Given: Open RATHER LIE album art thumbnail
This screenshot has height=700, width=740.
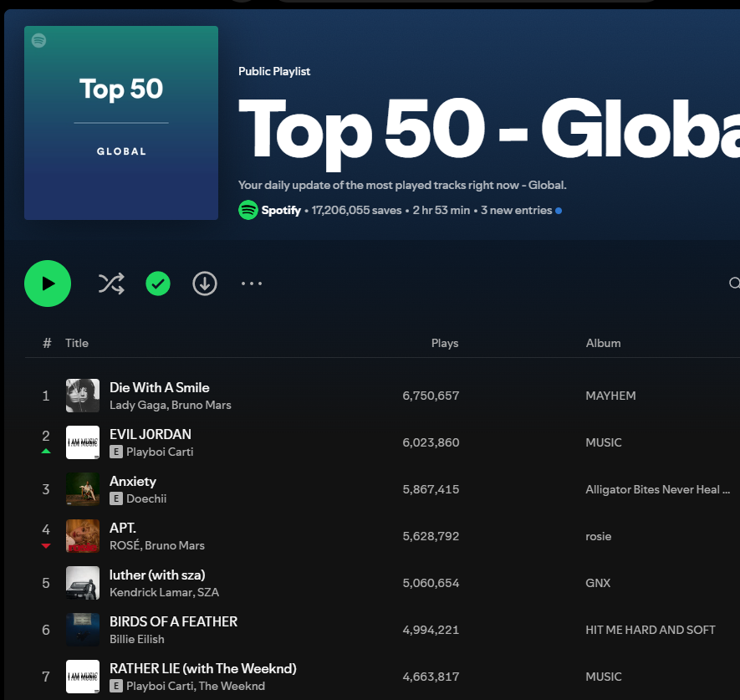Looking at the screenshot, I should click(x=83, y=676).
